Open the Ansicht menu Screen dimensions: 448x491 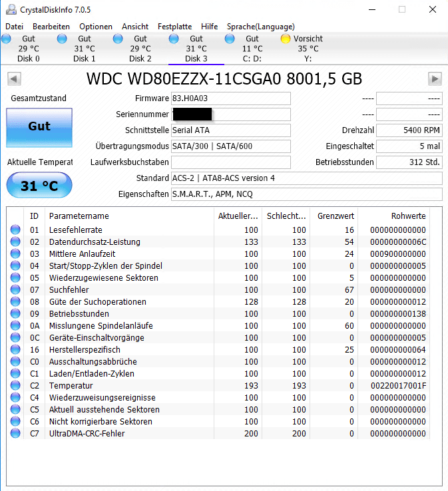[135, 27]
